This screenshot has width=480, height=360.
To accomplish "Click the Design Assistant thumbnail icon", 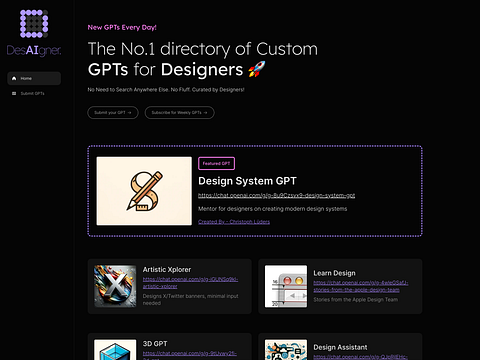I will pyautogui.click(x=286, y=350).
